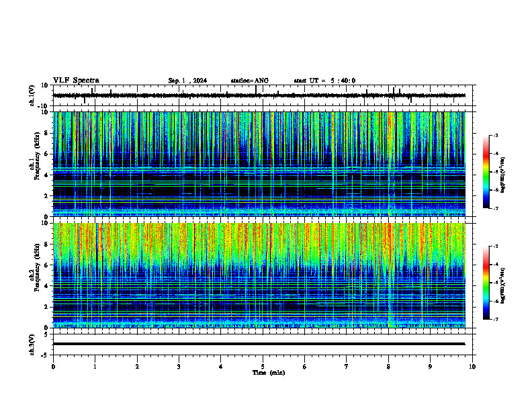Viewport: 532px width, 411px height.
Task: Click tick label "2" on the time axis
Action: tap(137, 367)
